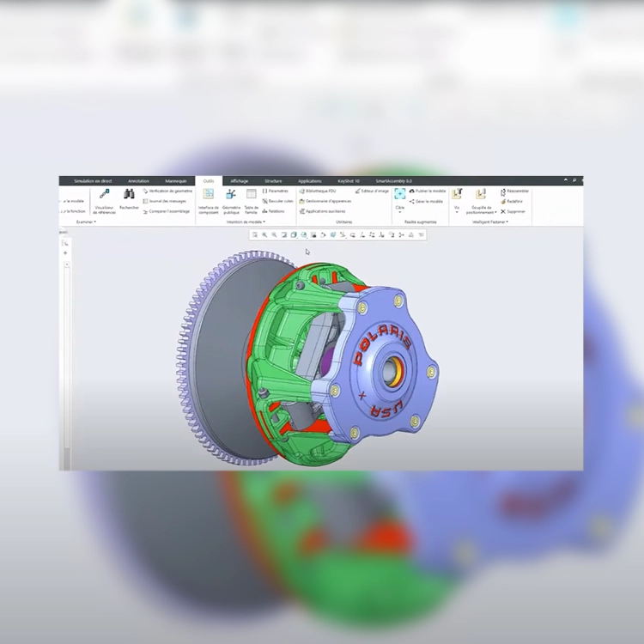Open the Géométrie publique tool
This screenshot has width=644, height=644.
coord(231,201)
